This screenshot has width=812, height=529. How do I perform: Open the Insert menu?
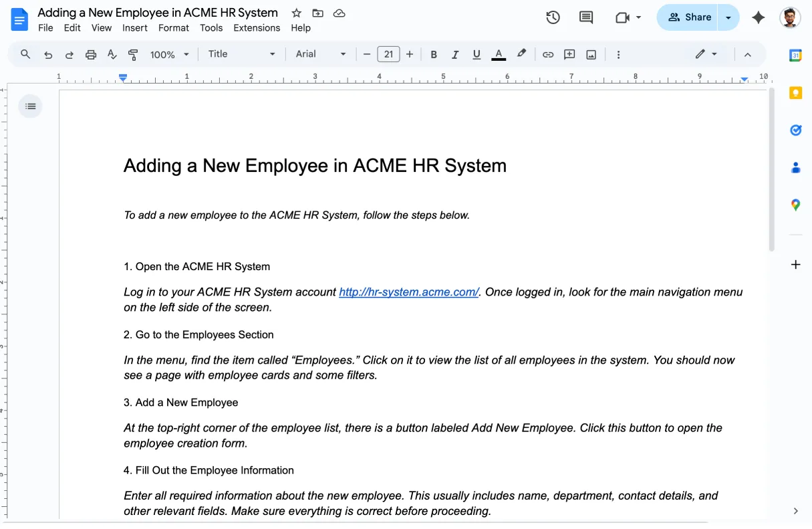[x=135, y=28]
